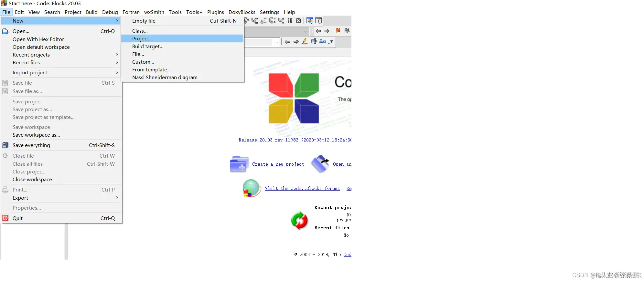Toggle Match case Aa option

pos(322,42)
